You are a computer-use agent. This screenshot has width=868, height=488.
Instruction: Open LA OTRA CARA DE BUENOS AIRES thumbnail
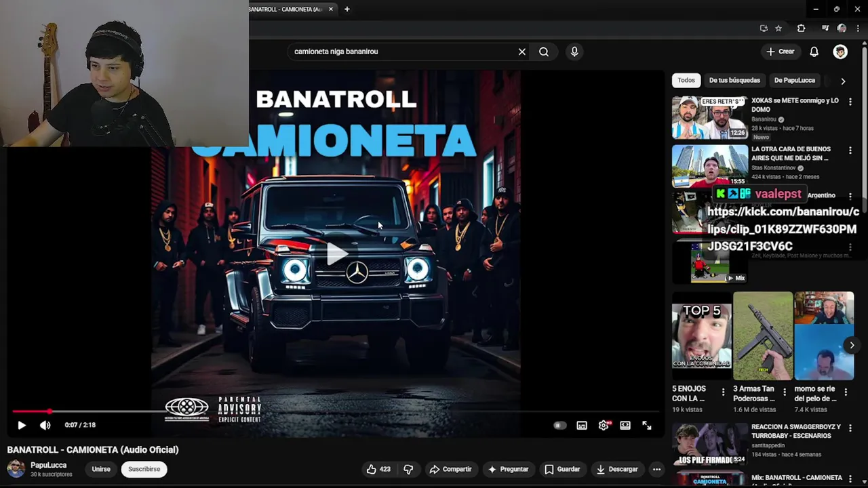coord(709,166)
